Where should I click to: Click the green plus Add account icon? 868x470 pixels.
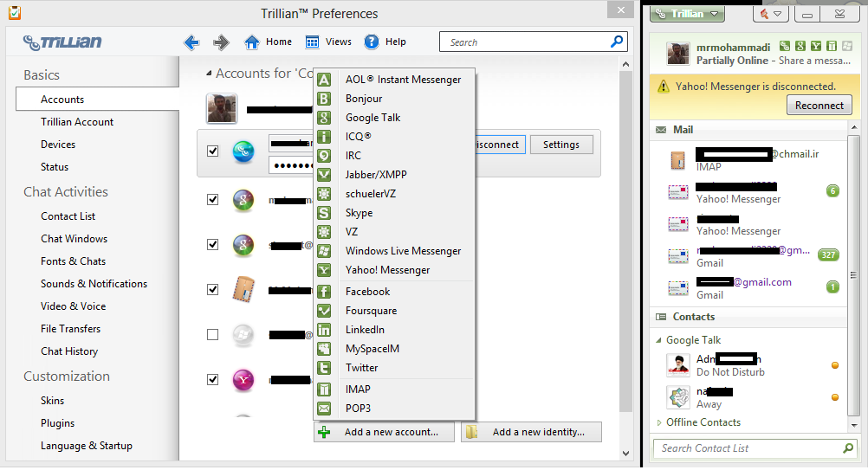[x=324, y=433]
